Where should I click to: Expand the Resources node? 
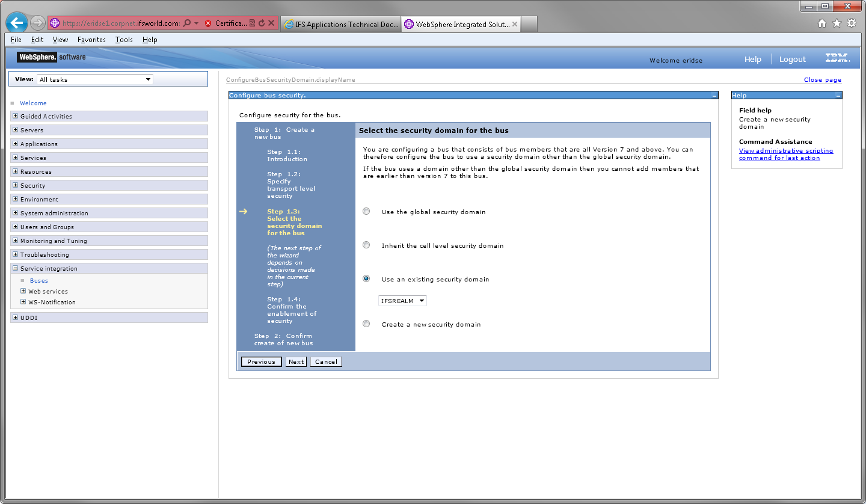16,171
